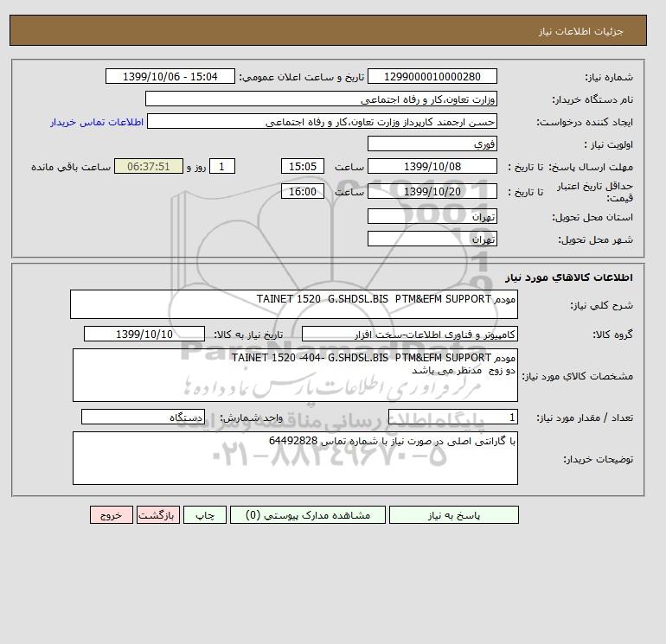Click the priority field فوري

(x=432, y=143)
